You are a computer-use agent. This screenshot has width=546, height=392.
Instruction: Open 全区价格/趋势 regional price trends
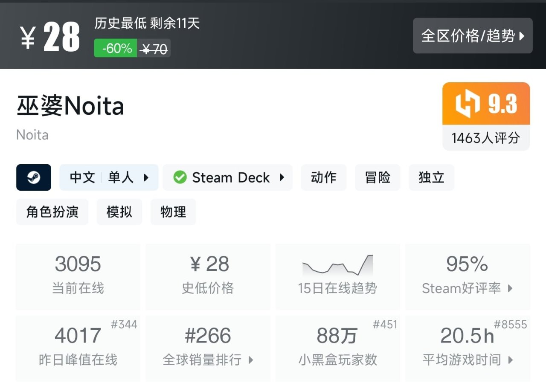click(473, 36)
